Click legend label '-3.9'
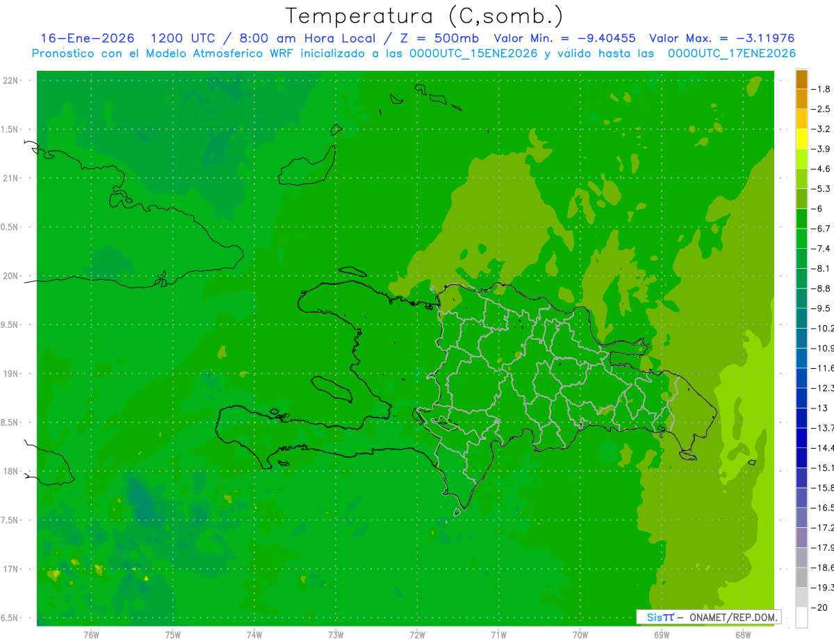 (821, 149)
